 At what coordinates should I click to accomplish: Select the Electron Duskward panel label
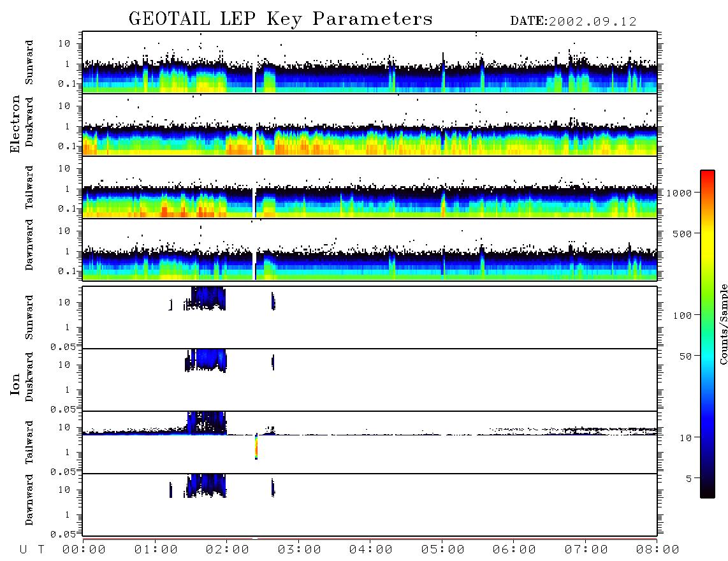tap(29, 122)
